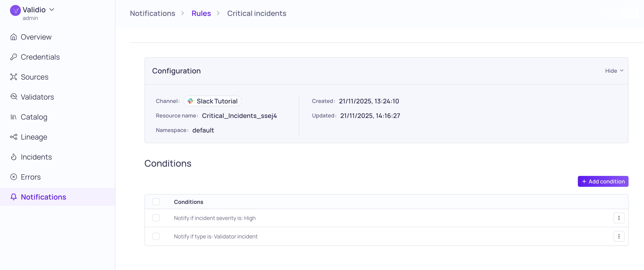Click the Incidents flame icon
644x270 pixels.
[x=13, y=157]
